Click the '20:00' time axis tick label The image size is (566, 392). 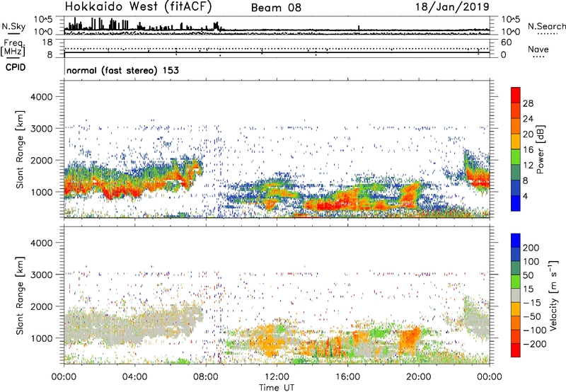[x=419, y=377]
